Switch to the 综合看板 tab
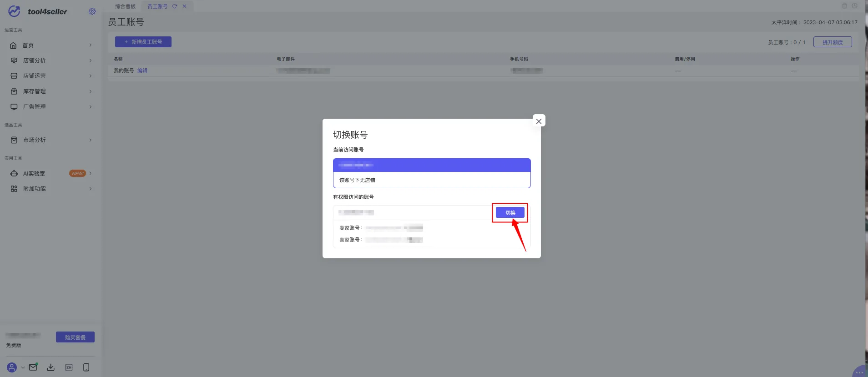The height and width of the screenshot is (377, 868). tap(125, 6)
